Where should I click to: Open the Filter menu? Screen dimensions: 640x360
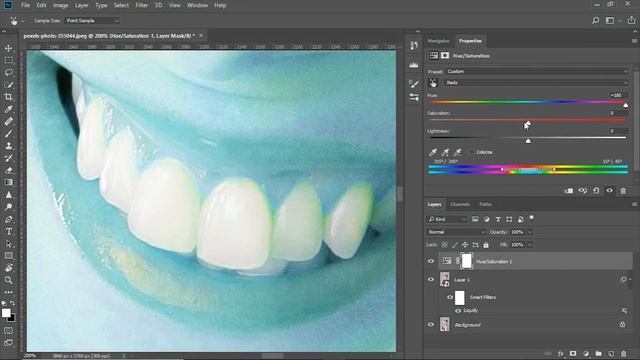pyautogui.click(x=142, y=5)
